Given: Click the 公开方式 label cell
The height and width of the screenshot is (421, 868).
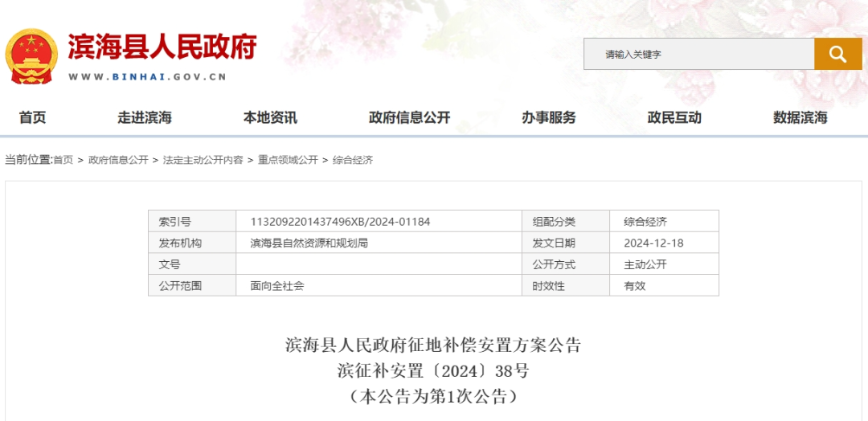Looking at the screenshot, I should coord(565,264).
